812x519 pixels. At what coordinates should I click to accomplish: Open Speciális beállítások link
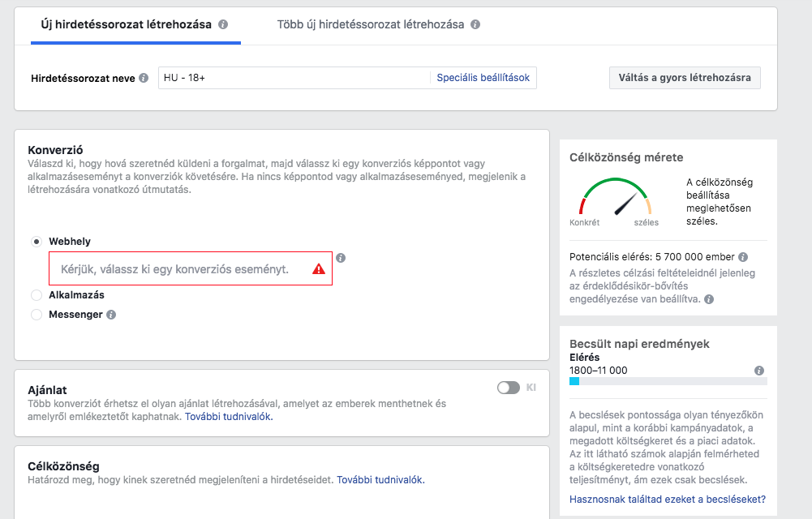click(x=483, y=78)
